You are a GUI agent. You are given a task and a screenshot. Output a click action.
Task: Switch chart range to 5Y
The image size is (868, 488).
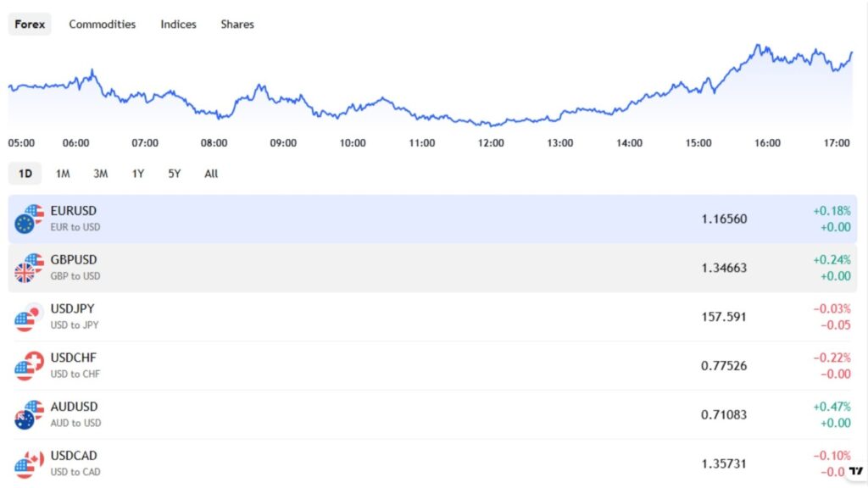pyautogui.click(x=175, y=174)
